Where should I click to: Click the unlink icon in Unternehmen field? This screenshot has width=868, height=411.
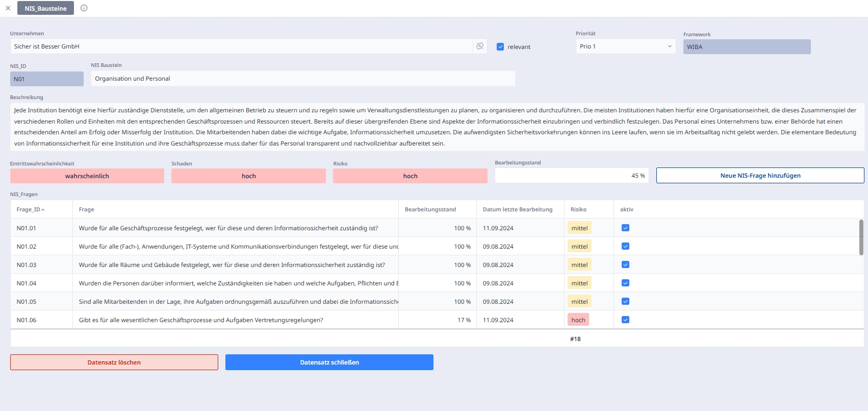480,46
